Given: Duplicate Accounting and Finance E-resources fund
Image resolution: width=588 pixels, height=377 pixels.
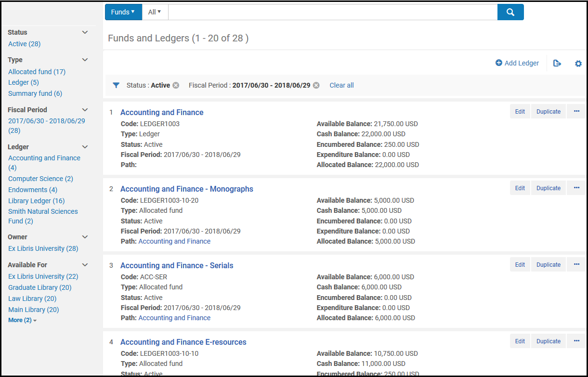Looking at the screenshot, I should click(549, 341).
